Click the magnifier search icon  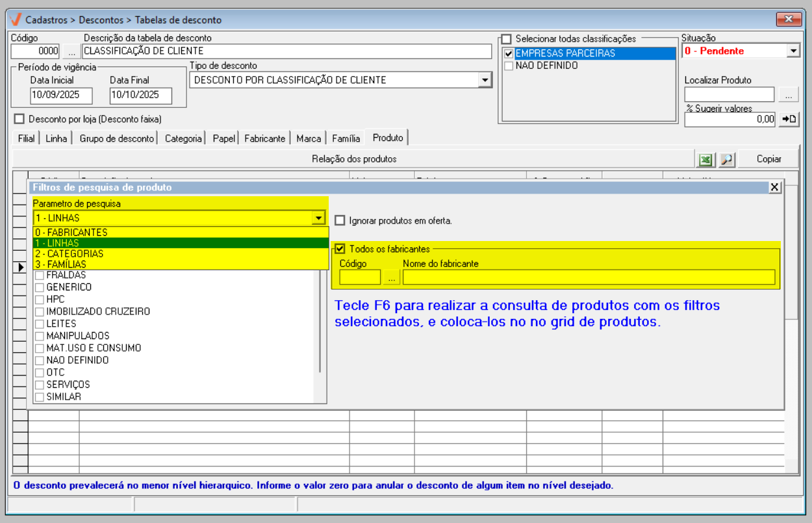coord(727,159)
